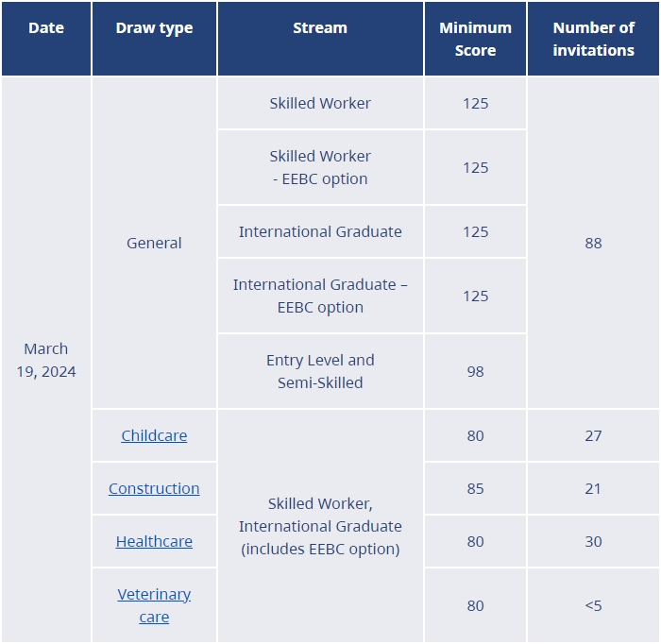The width and height of the screenshot is (661, 644).
Task: Select the Draw type column header
Action: click(x=154, y=28)
